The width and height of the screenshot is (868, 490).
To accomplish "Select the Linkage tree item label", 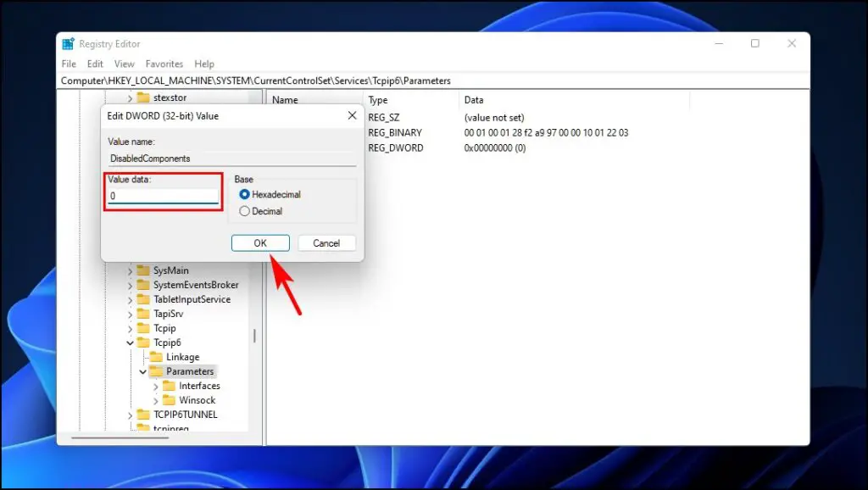I will coord(183,357).
